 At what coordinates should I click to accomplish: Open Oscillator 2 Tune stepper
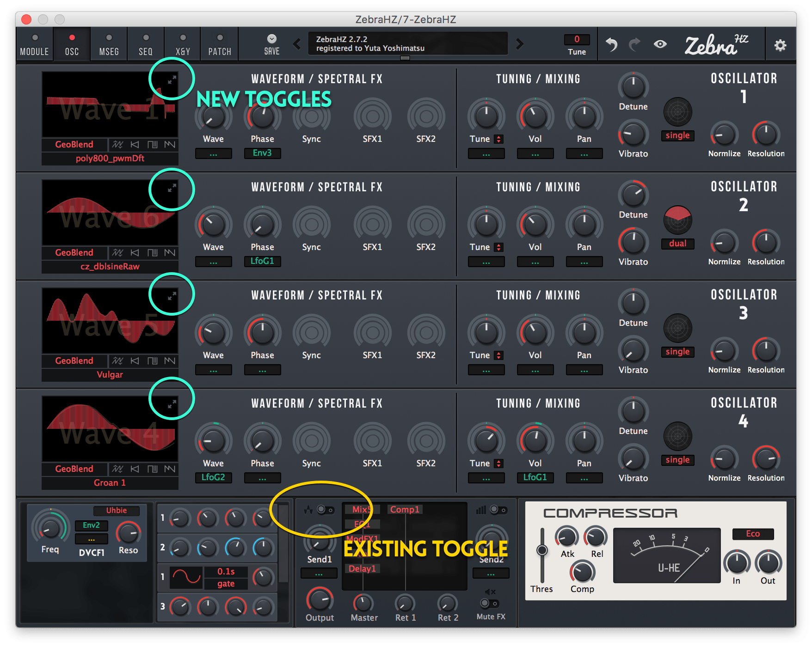point(498,247)
